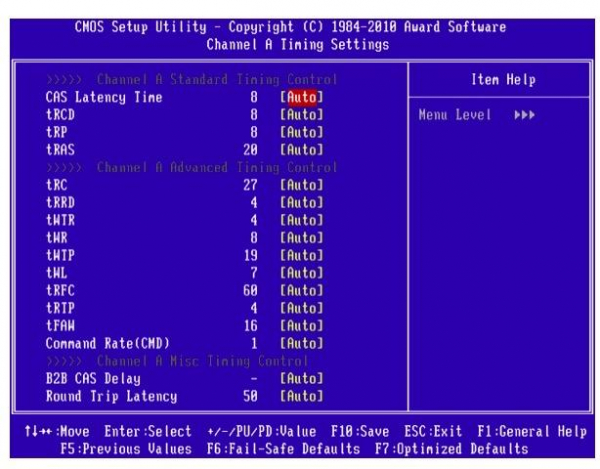Click the CAS Latency Time label
This screenshot has height=469, width=600.
(104, 97)
